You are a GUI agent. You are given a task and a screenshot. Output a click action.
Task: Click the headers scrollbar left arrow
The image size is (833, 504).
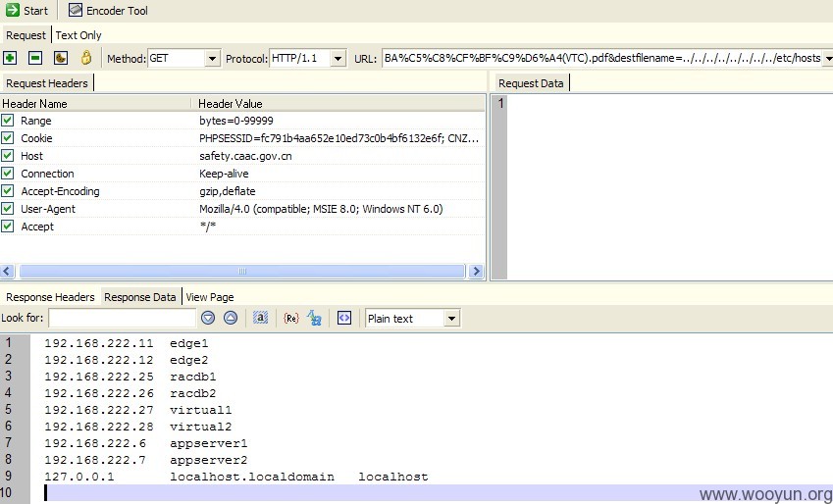(x=7, y=272)
